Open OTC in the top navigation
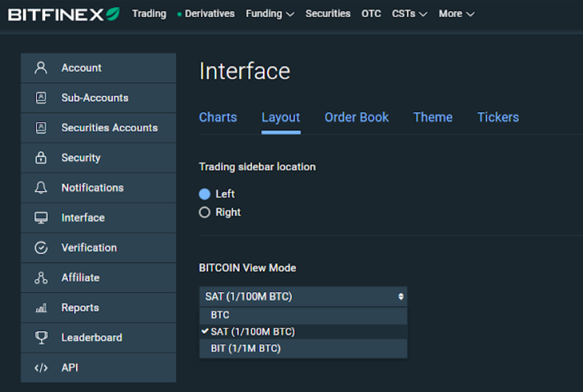Screen dimensions: 583x392 pyautogui.click(x=371, y=14)
